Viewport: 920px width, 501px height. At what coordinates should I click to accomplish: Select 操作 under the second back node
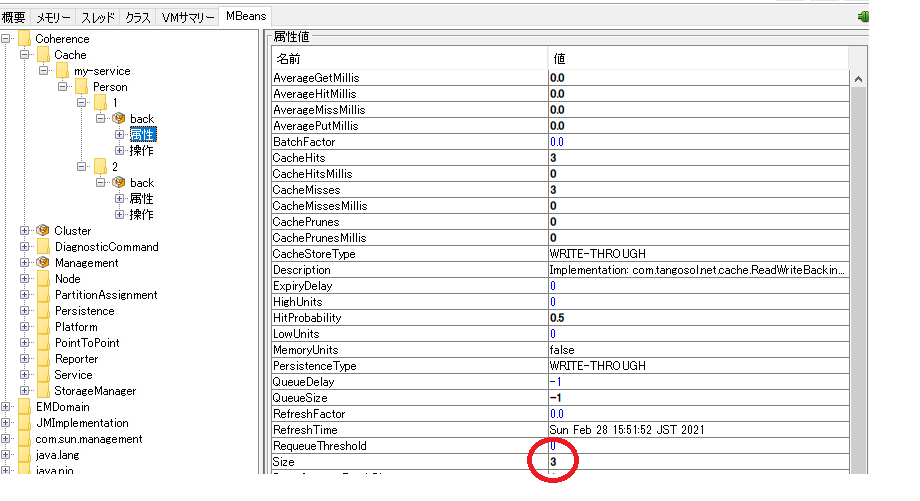141,215
